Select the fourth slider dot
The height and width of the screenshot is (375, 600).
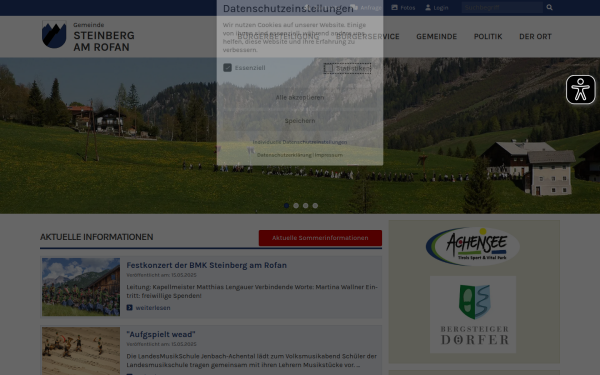(315, 205)
